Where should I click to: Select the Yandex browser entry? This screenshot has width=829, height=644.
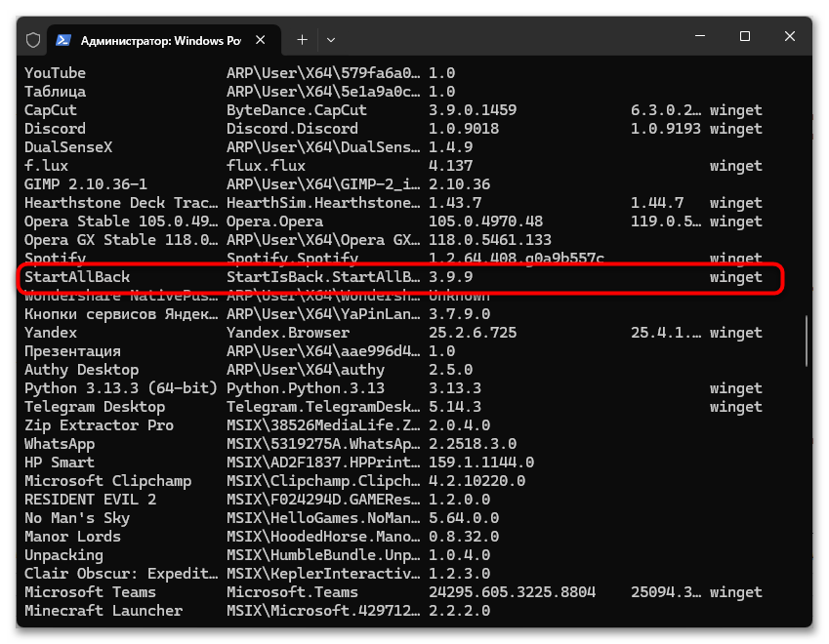50,332
